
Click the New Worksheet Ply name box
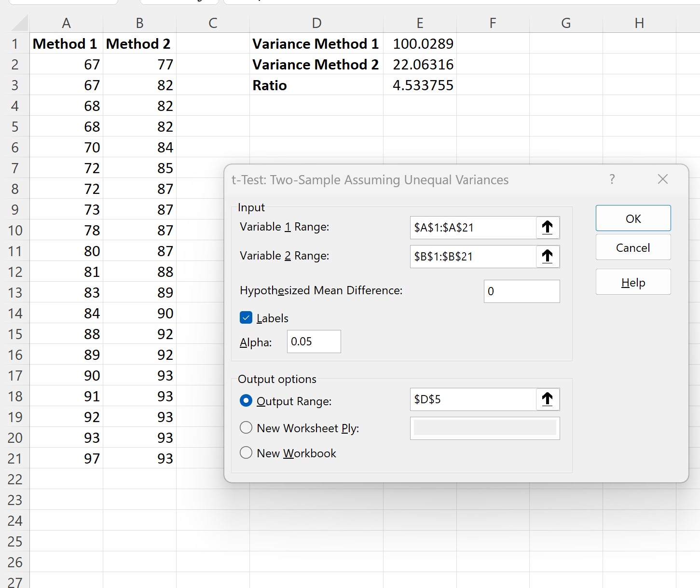click(484, 428)
